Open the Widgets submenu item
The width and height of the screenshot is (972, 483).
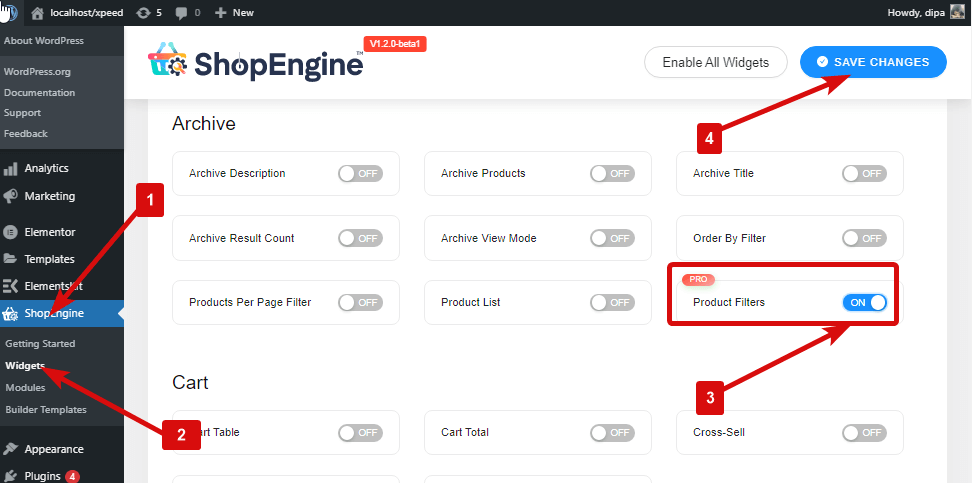point(25,366)
